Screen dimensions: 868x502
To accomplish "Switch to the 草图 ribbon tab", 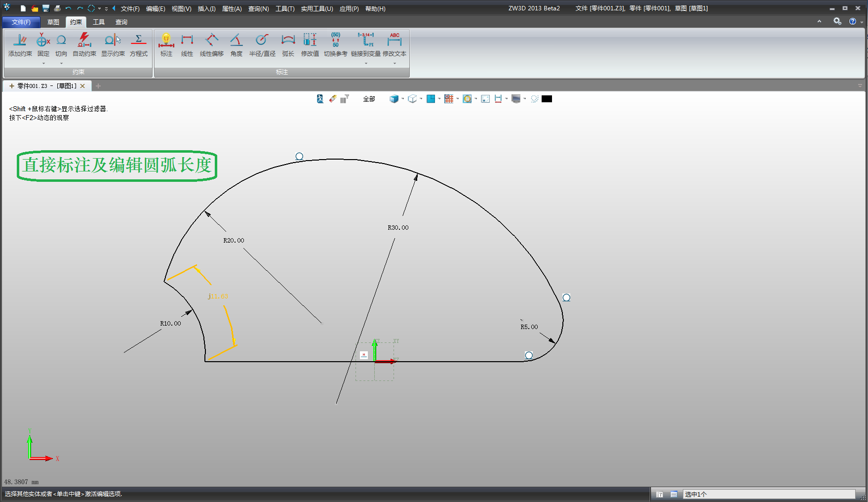I will click(x=53, y=22).
